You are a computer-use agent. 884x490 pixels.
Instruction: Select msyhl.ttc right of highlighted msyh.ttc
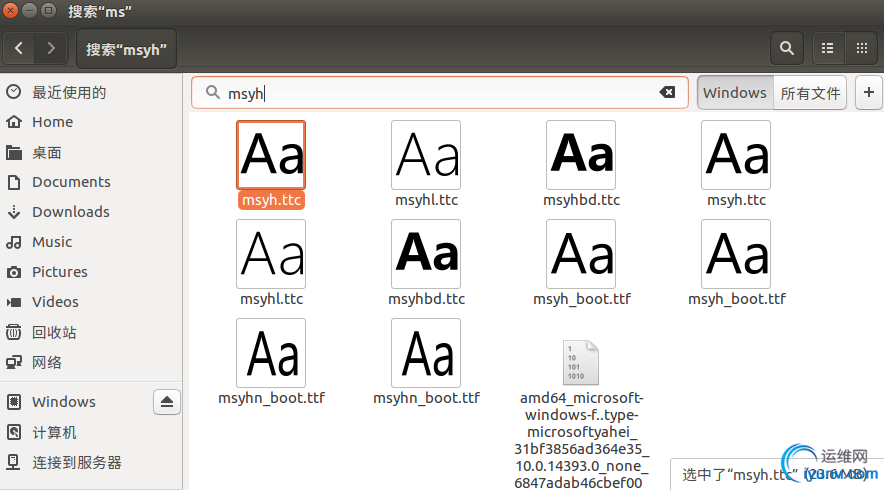pyautogui.click(x=426, y=165)
